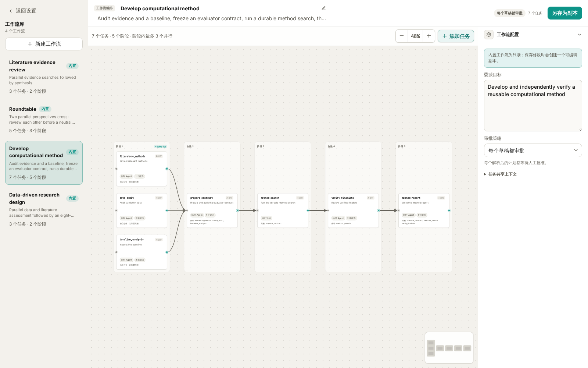Click output handle of literature_methods node
The image size is (588, 368).
[x=167, y=169]
